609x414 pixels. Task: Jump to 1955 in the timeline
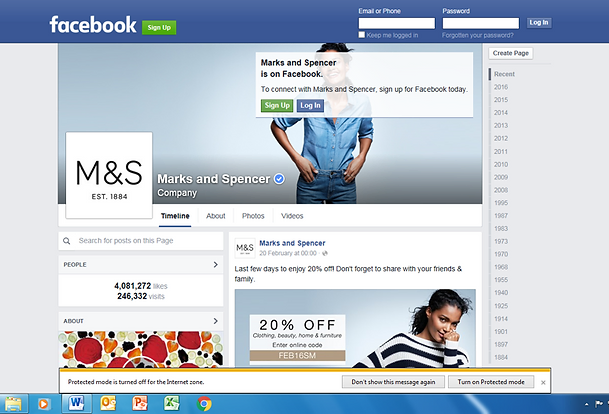[501, 280]
